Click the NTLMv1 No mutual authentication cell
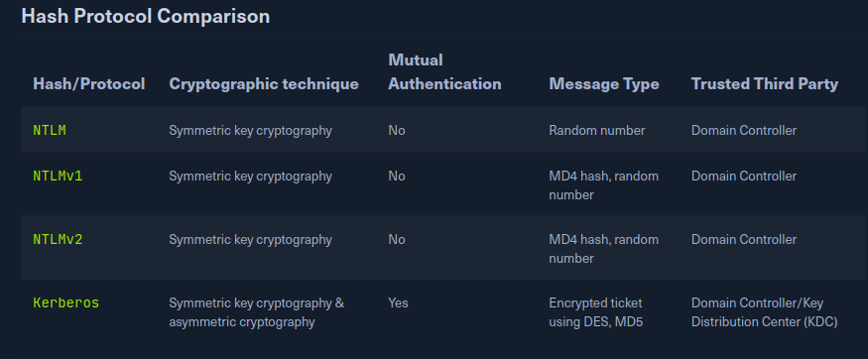This screenshot has height=359, width=868. point(397,176)
